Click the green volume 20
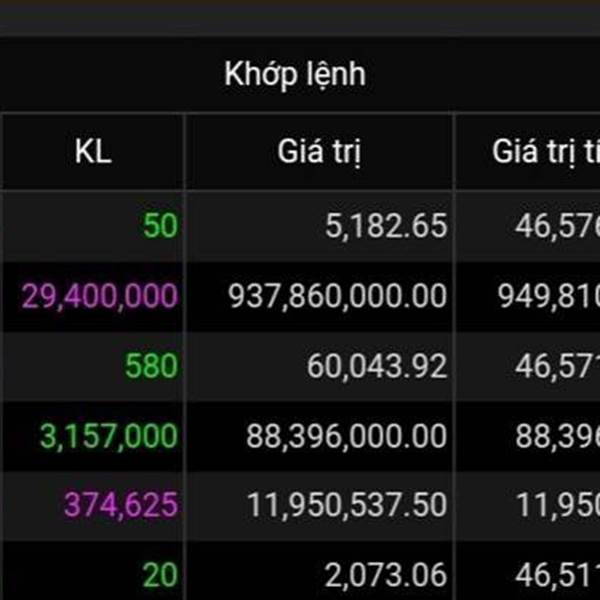This screenshot has width=600, height=600. pos(160,575)
